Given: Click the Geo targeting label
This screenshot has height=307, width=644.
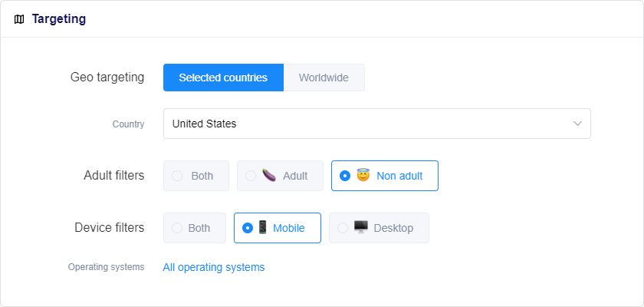Looking at the screenshot, I should pos(107,78).
